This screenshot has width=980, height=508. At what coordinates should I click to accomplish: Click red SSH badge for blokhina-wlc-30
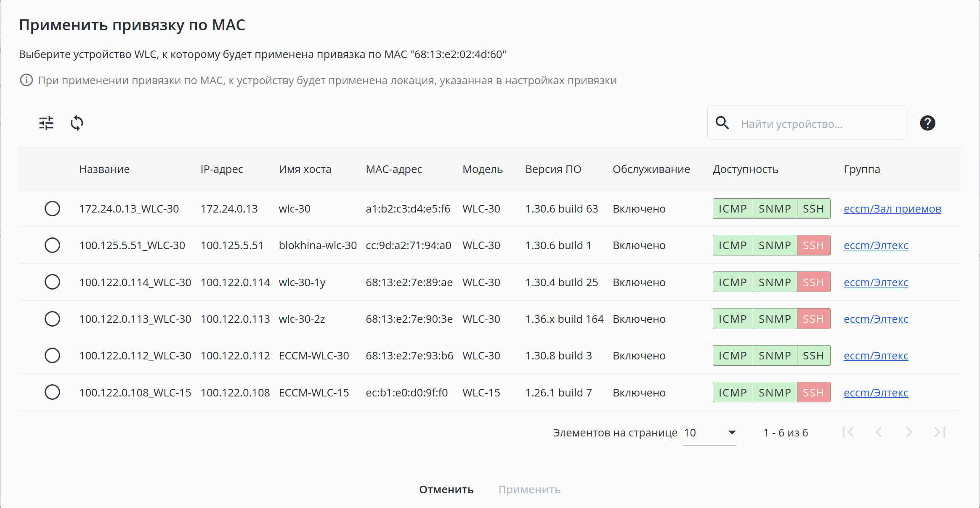(x=813, y=245)
